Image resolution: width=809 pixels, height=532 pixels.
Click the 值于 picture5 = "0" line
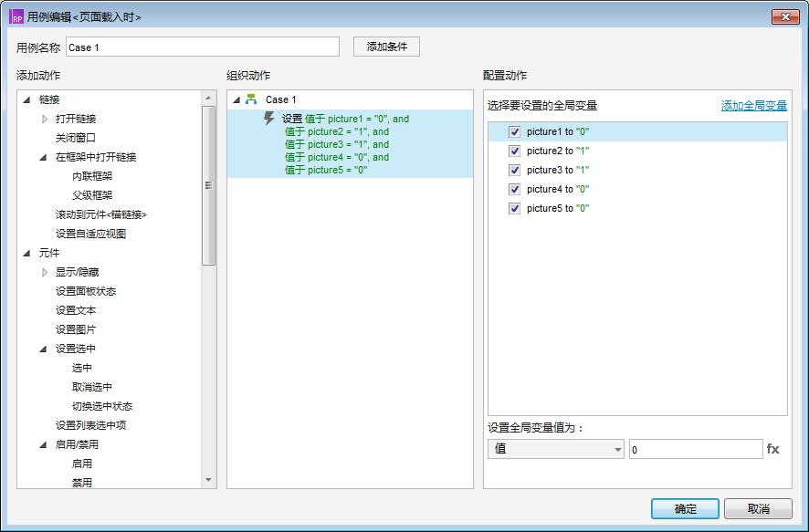[x=326, y=170]
